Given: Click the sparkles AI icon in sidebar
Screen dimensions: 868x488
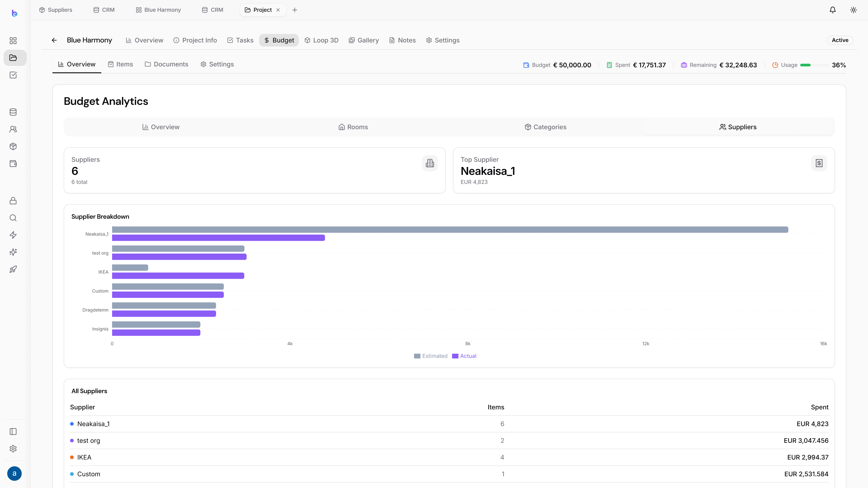Looking at the screenshot, I should (x=13, y=252).
